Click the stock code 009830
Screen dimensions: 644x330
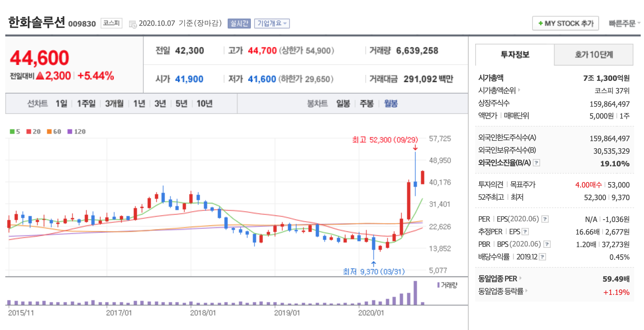(82, 24)
